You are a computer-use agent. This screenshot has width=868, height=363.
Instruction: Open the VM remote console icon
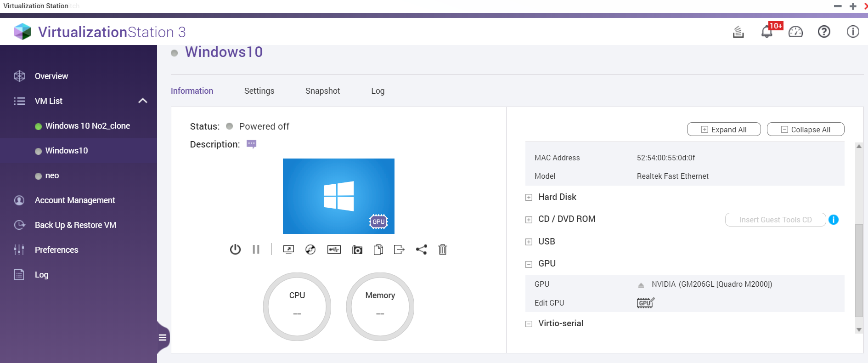click(288, 250)
